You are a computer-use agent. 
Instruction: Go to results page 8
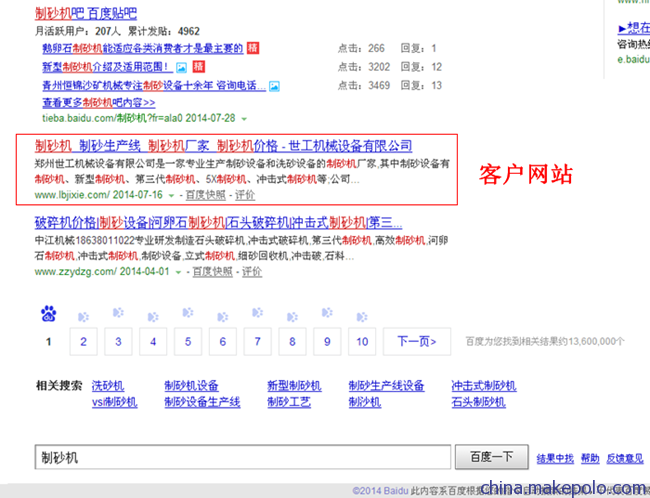(292, 342)
